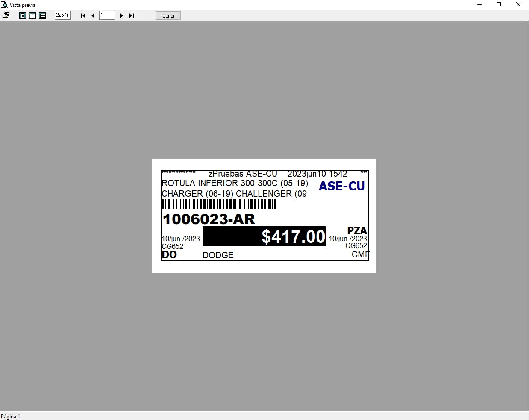
Task: Go to the first page
Action: tap(83, 15)
